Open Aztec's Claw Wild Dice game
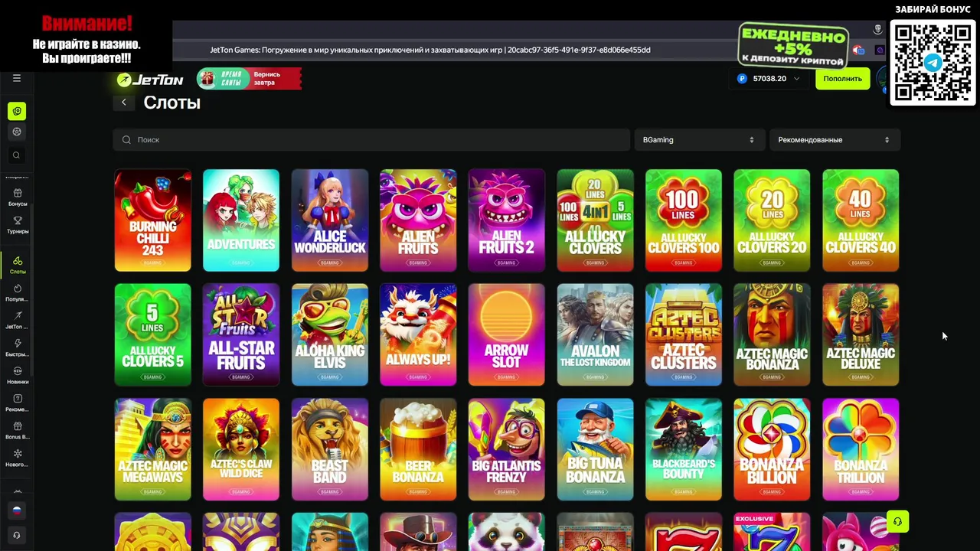980x551 pixels. [x=241, y=449]
